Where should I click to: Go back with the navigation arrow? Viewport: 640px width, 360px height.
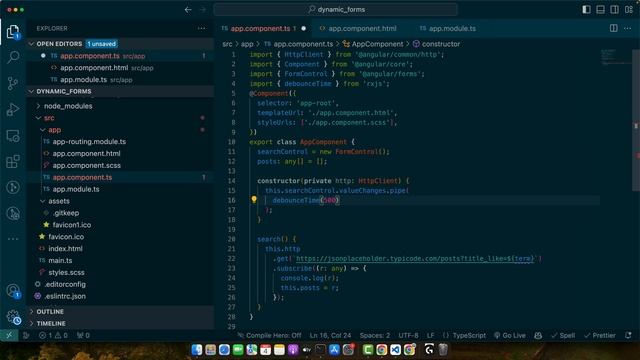(188, 9)
